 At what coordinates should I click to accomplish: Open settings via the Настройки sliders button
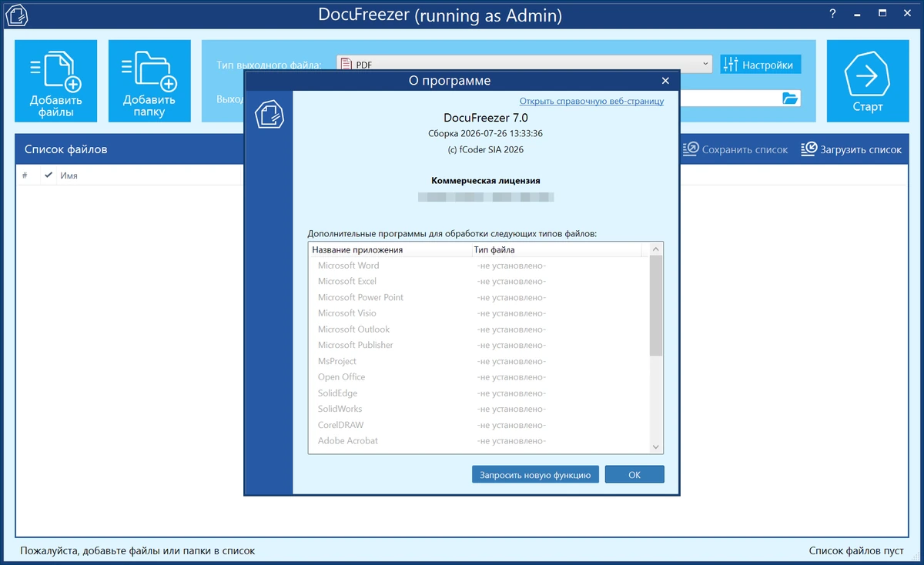click(x=761, y=65)
